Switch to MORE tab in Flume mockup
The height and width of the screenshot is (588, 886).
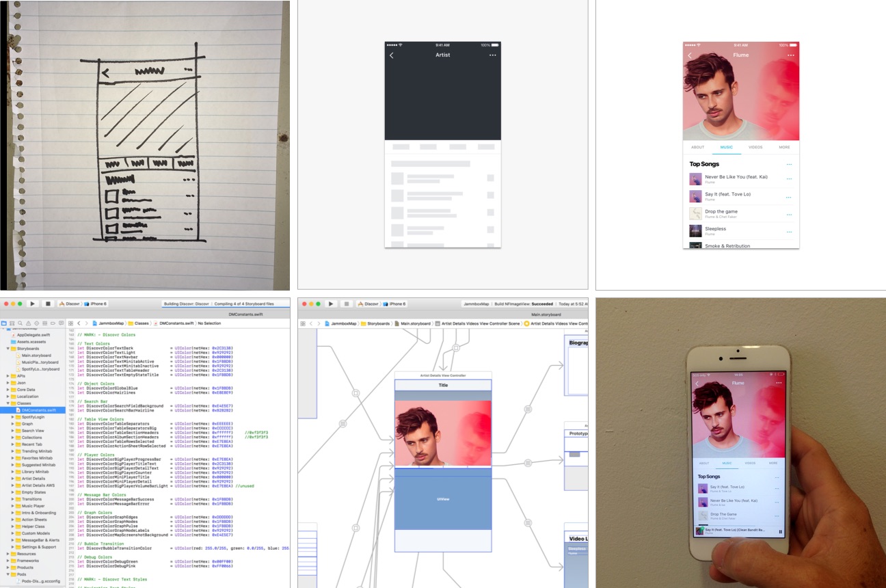point(784,147)
